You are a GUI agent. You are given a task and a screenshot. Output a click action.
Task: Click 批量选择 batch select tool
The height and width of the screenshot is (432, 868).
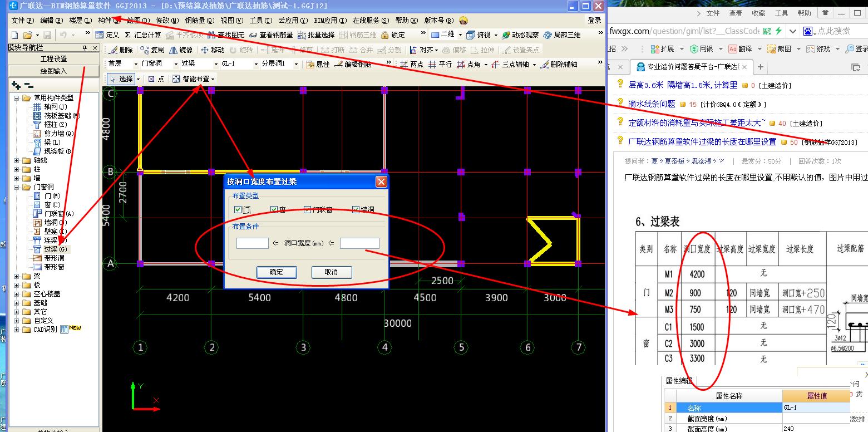(x=316, y=35)
